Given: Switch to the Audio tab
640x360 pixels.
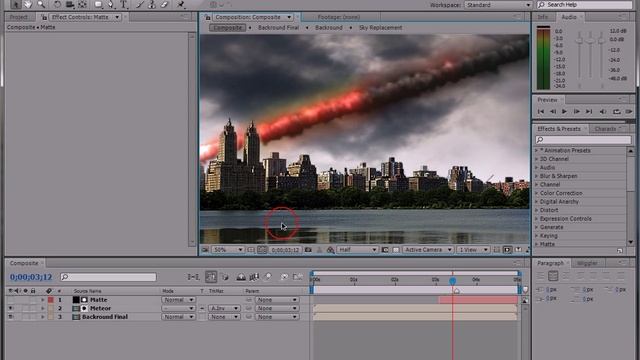Looking at the screenshot, I should coord(569,17).
